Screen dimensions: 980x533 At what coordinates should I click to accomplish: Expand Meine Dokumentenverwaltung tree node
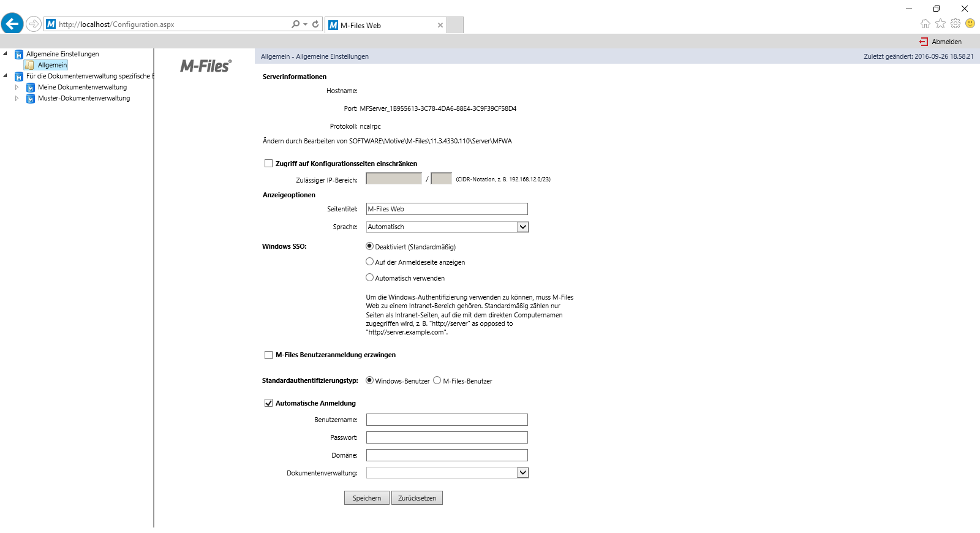pyautogui.click(x=17, y=88)
